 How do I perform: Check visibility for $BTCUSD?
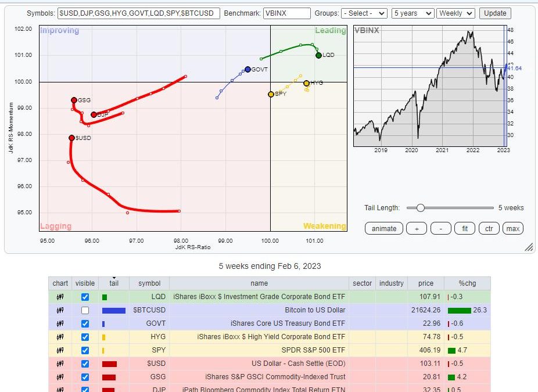[x=85, y=310]
